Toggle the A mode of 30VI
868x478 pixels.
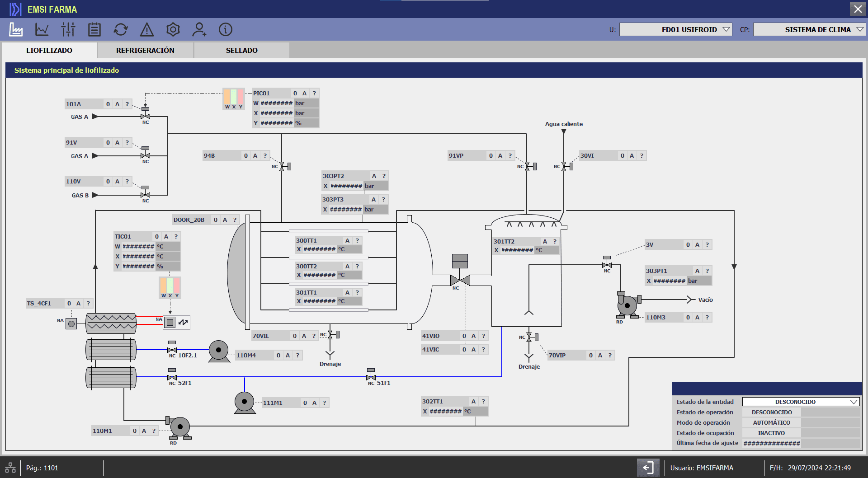pos(632,155)
